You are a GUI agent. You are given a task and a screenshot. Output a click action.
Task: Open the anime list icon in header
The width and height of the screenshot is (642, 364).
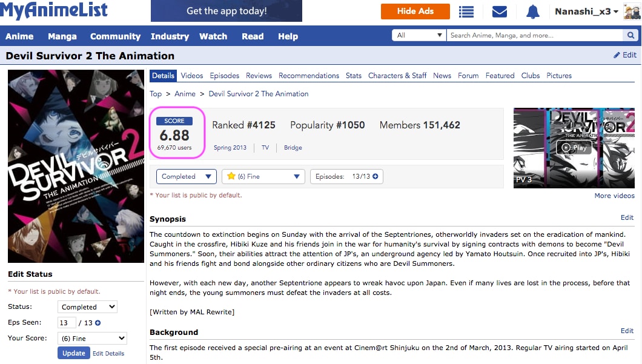[466, 12]
